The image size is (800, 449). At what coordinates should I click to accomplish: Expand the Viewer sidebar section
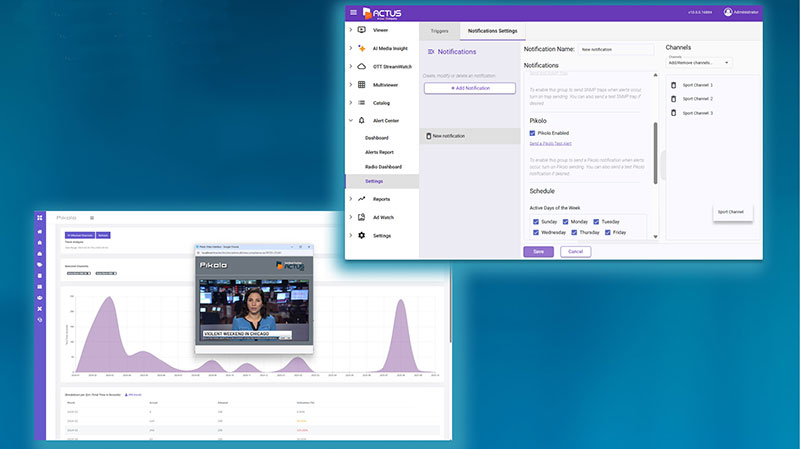pos(350,30)
